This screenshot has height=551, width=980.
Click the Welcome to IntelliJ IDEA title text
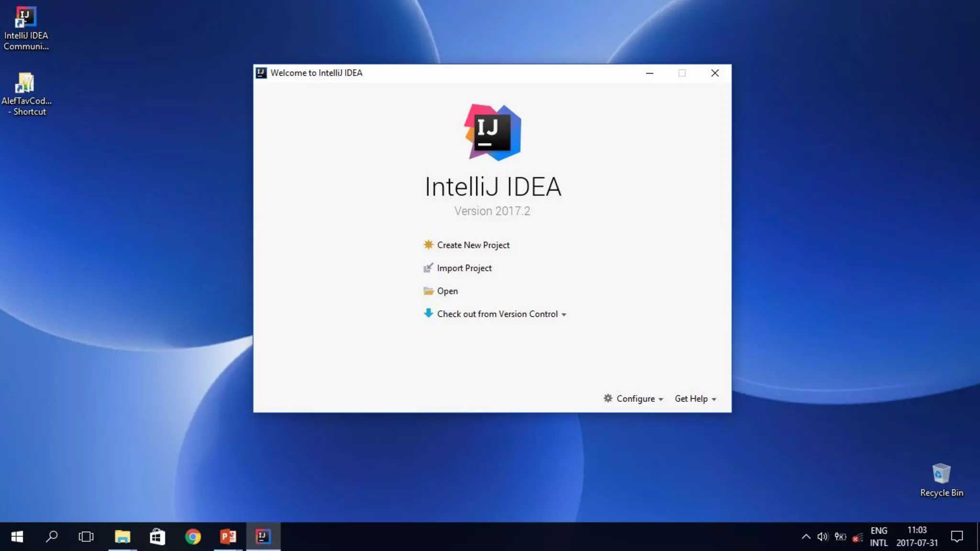316,73
